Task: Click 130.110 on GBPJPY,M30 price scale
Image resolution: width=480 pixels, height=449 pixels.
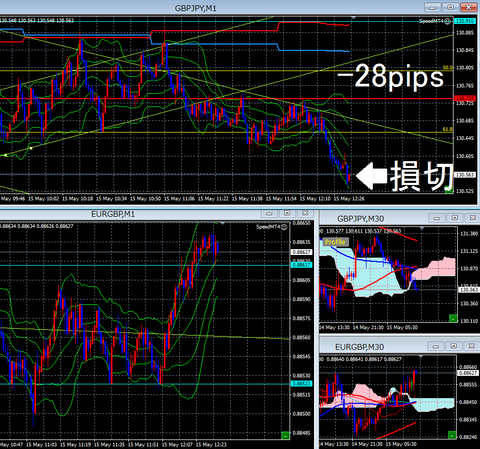Action: point(469,321)
